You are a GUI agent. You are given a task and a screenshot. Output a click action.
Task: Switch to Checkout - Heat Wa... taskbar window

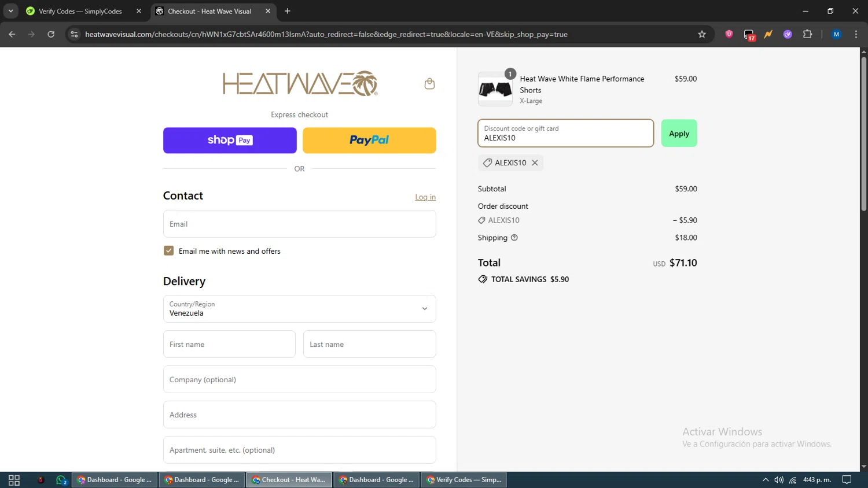[x=289, y=480]
